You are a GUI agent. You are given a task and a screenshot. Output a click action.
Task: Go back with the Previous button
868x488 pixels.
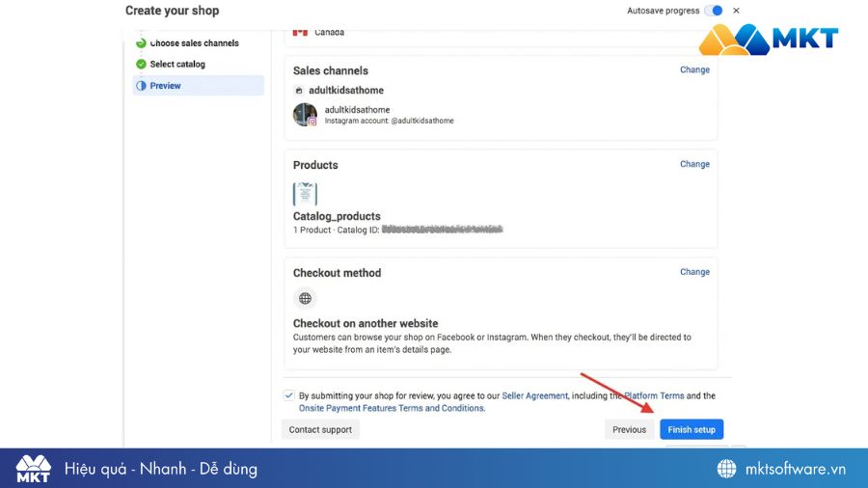[629, 429]
